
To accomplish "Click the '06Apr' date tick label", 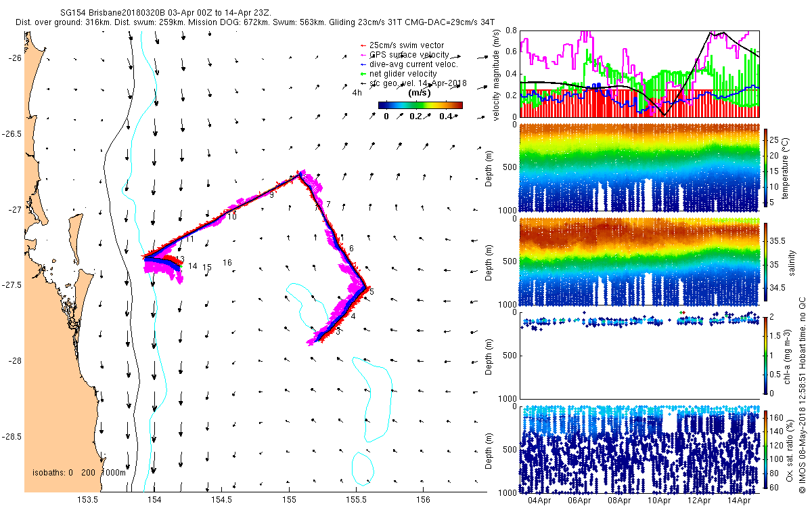I will click(580, 501).
